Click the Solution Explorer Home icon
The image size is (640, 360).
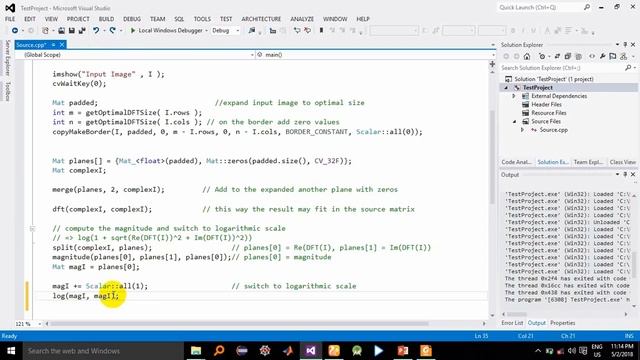point(527,56)
